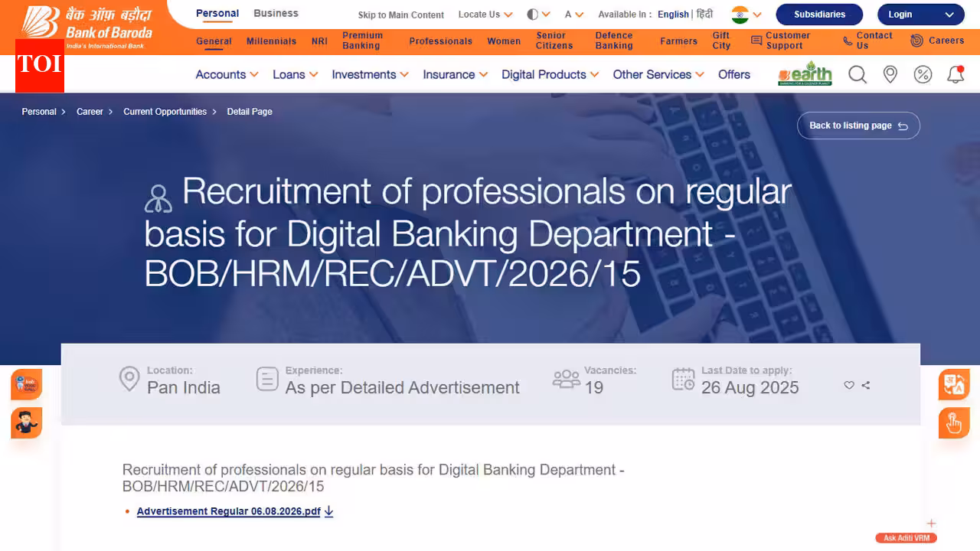This screenshot has height=551, width=980.
Task: Open the notifications bell icon
Action: 955,74
